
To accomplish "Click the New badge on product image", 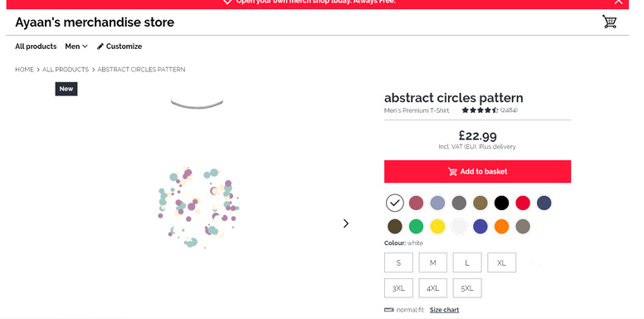I will pyautogui.click(x=66, y=89).
